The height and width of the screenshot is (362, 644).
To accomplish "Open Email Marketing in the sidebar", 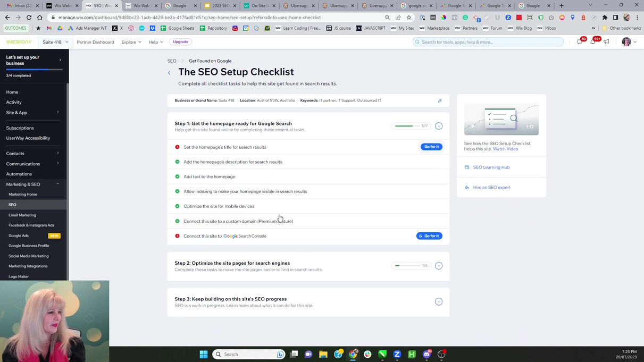I will coord(22,215).
